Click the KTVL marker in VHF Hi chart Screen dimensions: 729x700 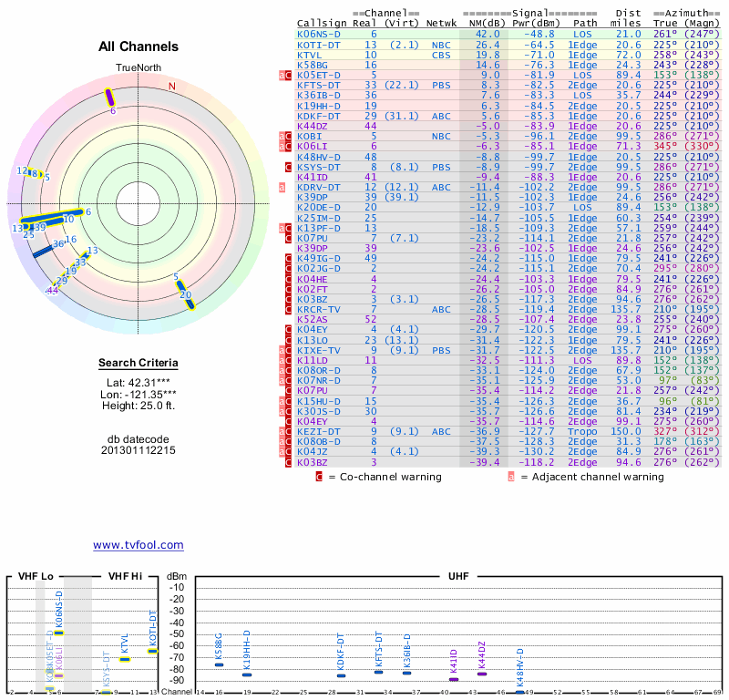click(x=124, y=658)
